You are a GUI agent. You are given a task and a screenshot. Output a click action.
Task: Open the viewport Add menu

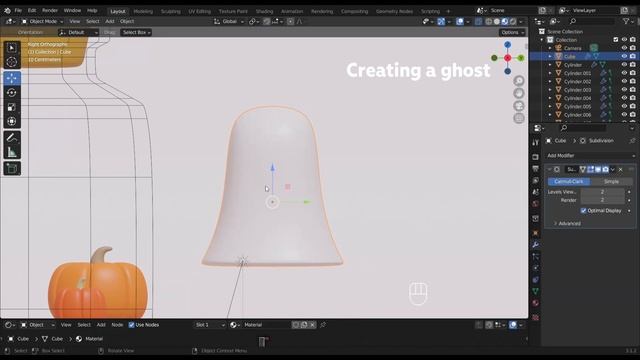click(x=110, y=21)
